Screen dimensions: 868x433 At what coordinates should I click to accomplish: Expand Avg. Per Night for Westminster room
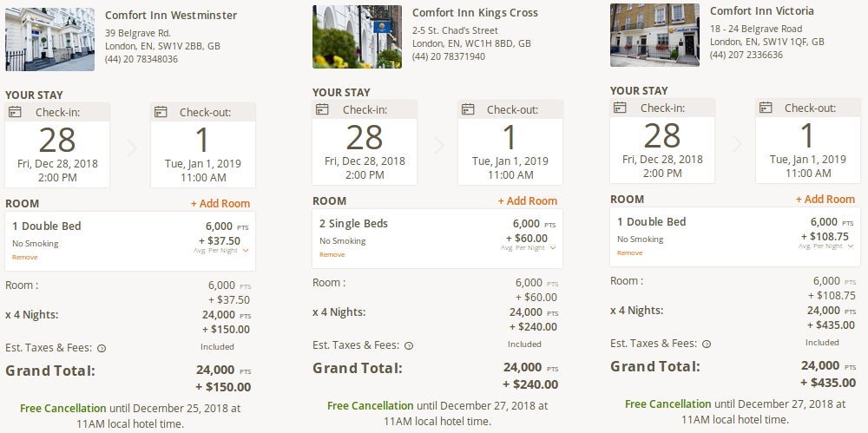point(246,251)
